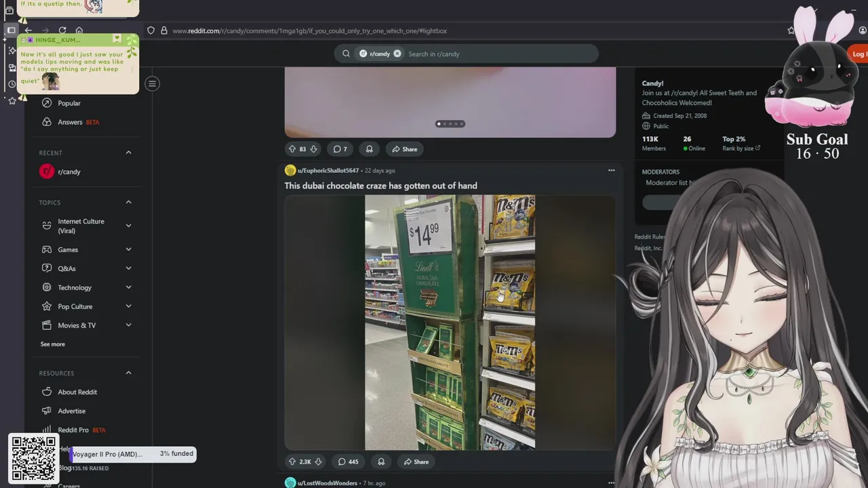Collapse the RECENT section
Viewport: 868px width, 488px height.
(x=128, y=152)
